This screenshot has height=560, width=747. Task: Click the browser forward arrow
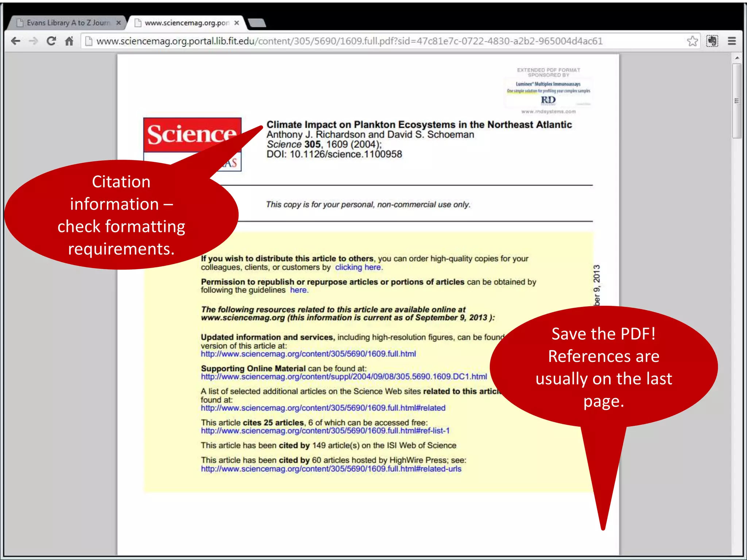click(33, 41)
